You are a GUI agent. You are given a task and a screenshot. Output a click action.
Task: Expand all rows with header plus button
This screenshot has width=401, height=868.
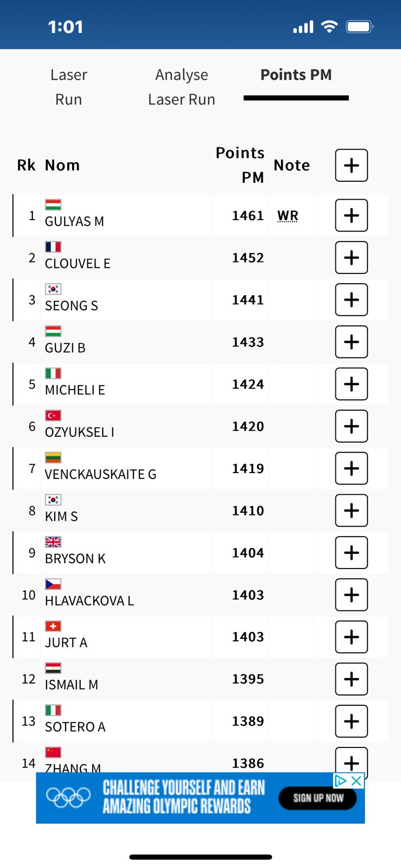351,165
